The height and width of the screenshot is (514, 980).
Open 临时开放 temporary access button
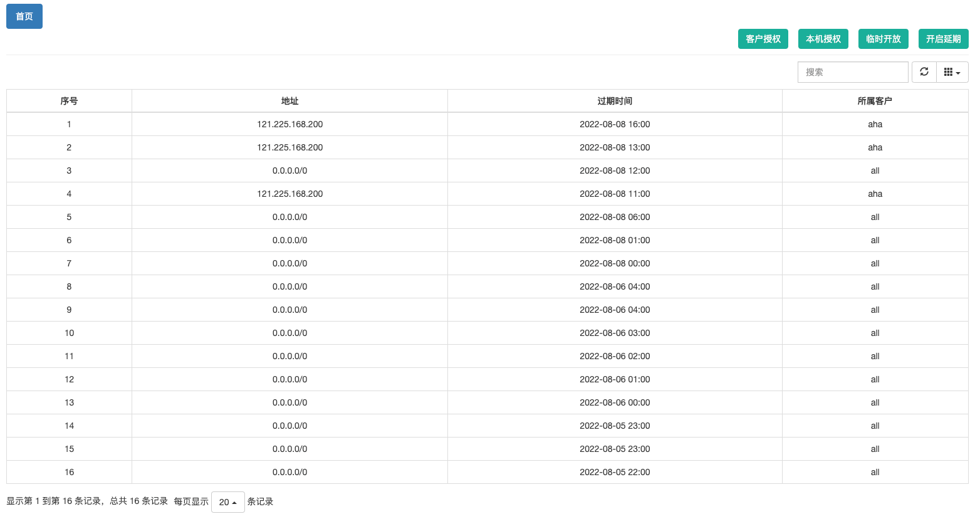(883, 39)
